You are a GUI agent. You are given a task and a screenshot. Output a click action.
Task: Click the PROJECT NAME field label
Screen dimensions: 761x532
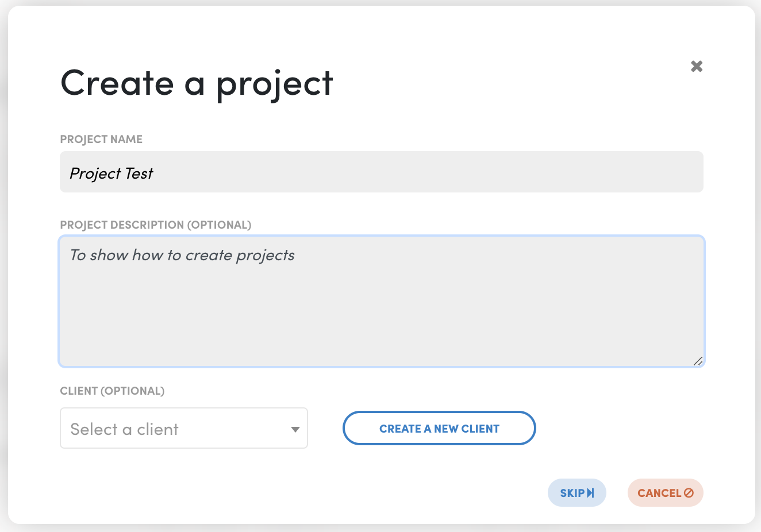pos(101,140)
